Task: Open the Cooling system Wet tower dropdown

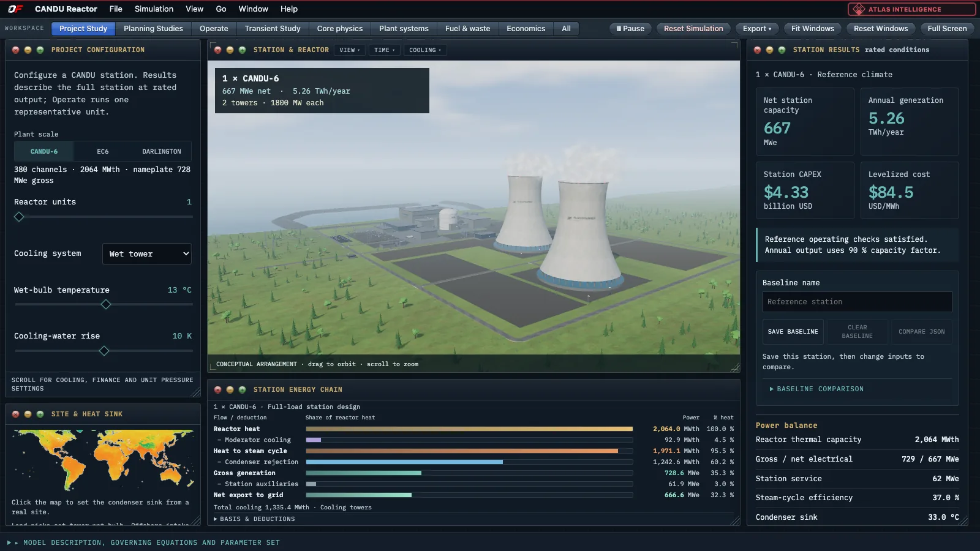Action: click(x=147, y=253)
